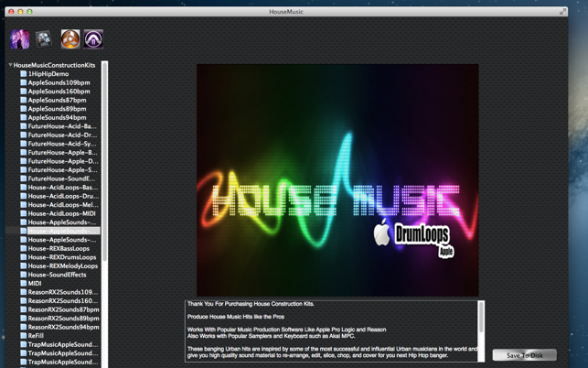The width and height of the screenshot is (588, 368).
Task: Click the file icon beside AppleSounds87bpm
Action: click(x=23, y=100)
